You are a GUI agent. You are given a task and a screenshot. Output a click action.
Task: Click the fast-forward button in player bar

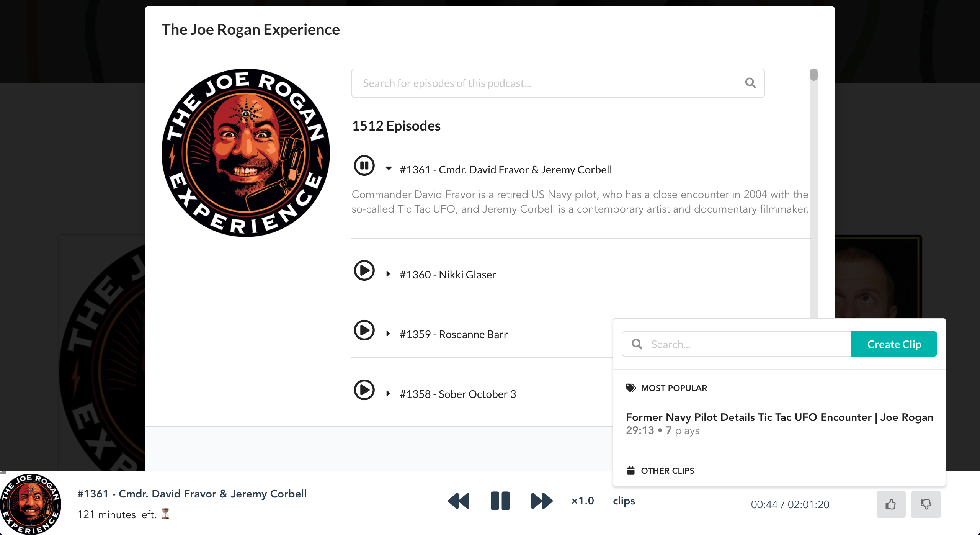point(542,501)
